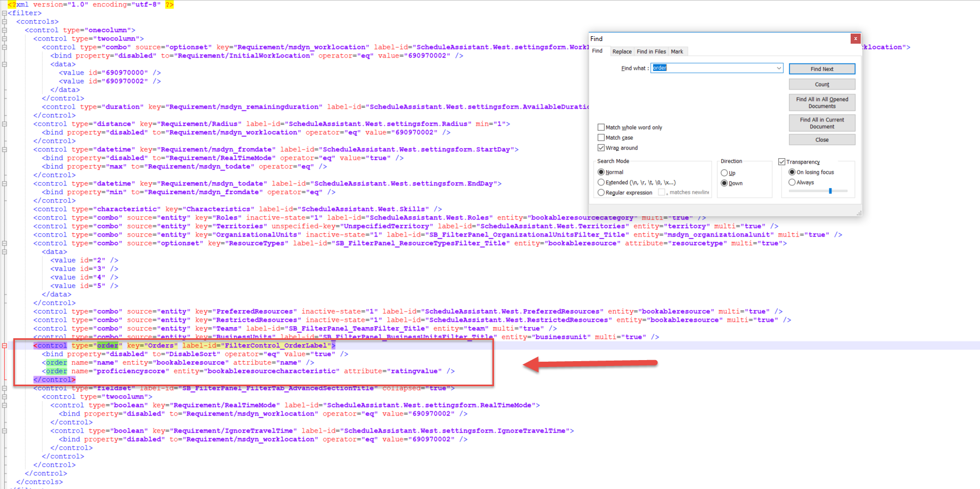This screenshot has height=489, width=980.
Task: Disable Wrap around
Action: pos(601,148)
